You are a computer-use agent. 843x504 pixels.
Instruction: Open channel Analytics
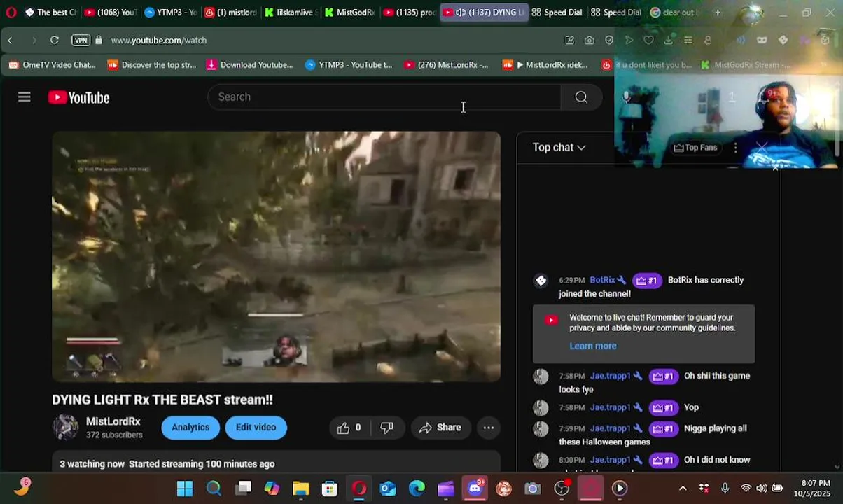coord(190,428)
